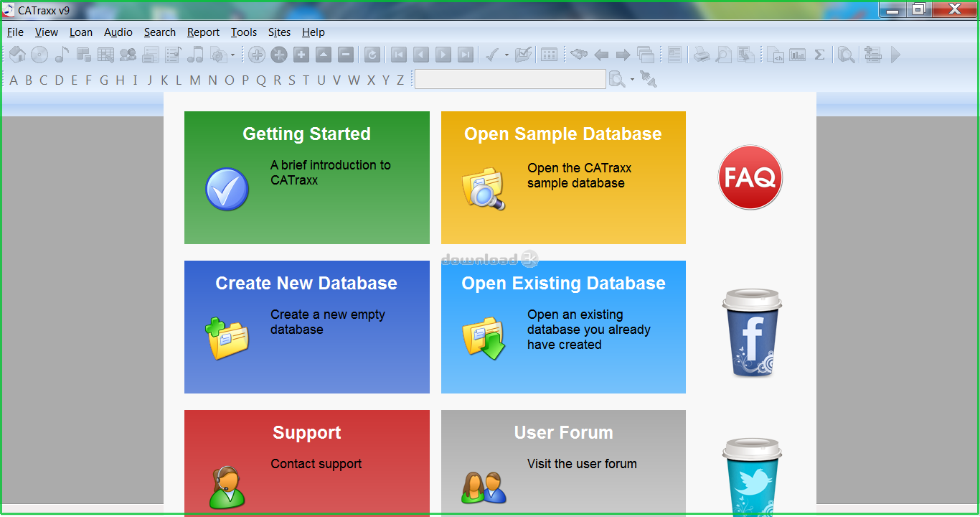Viewport: 980px width, 517px height.
Task: Click the check mark toolbar icon
Action: pyautogui.click(x=492, y=55)
